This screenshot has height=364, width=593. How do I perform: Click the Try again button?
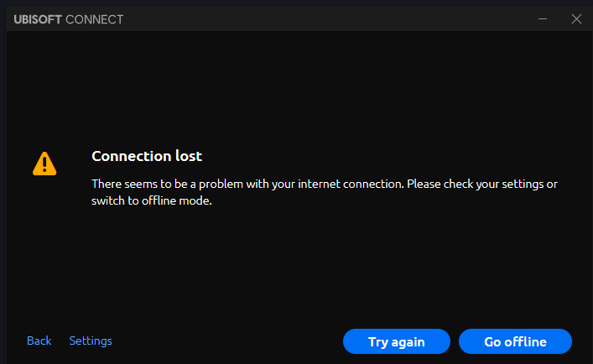(x=397, y=341)
